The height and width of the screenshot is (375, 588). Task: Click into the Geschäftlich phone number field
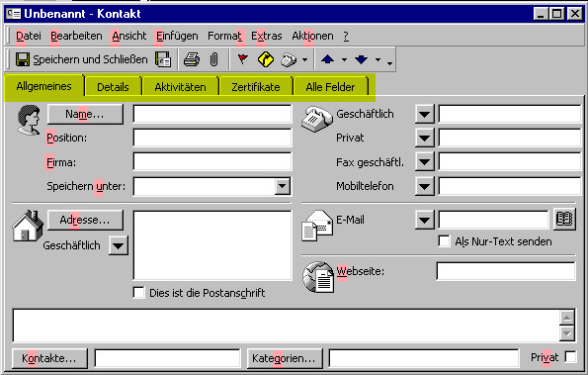pos(510,114)
